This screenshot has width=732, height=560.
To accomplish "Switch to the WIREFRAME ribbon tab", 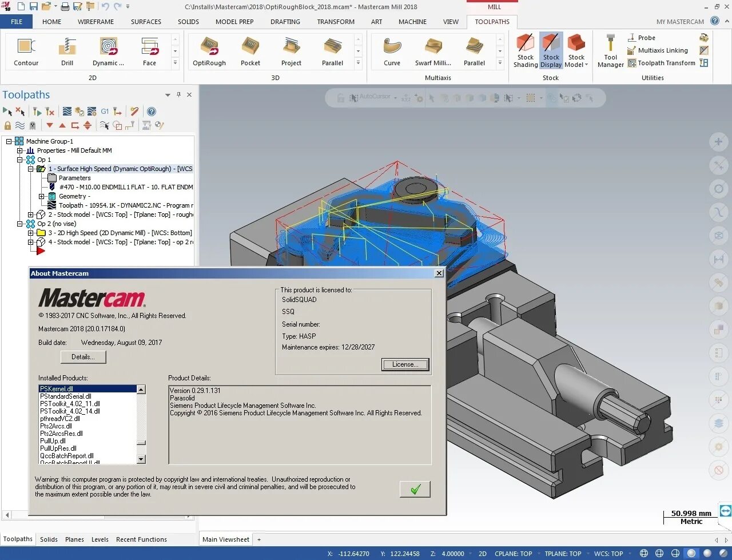I will [96, 22].
